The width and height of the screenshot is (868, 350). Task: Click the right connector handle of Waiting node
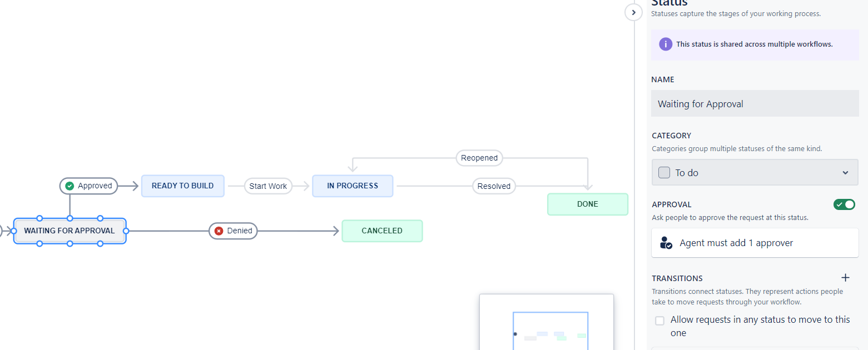click(x=126, y=231)
